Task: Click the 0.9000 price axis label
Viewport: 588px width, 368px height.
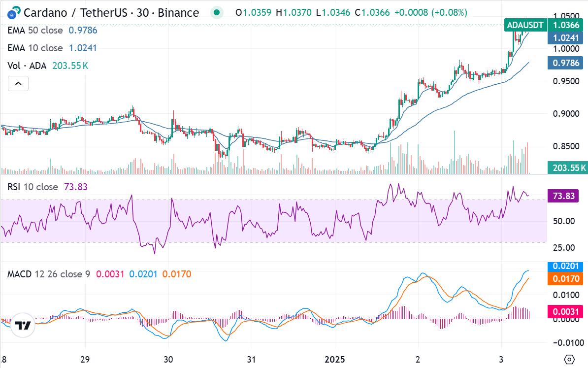Action: [x=566, y=114]
